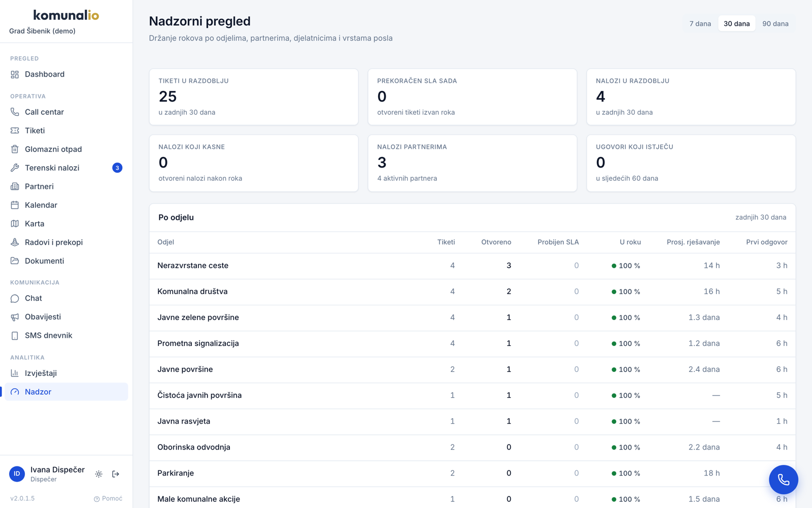Click the Tiketi ticket icon

click(x=15, y=131)
